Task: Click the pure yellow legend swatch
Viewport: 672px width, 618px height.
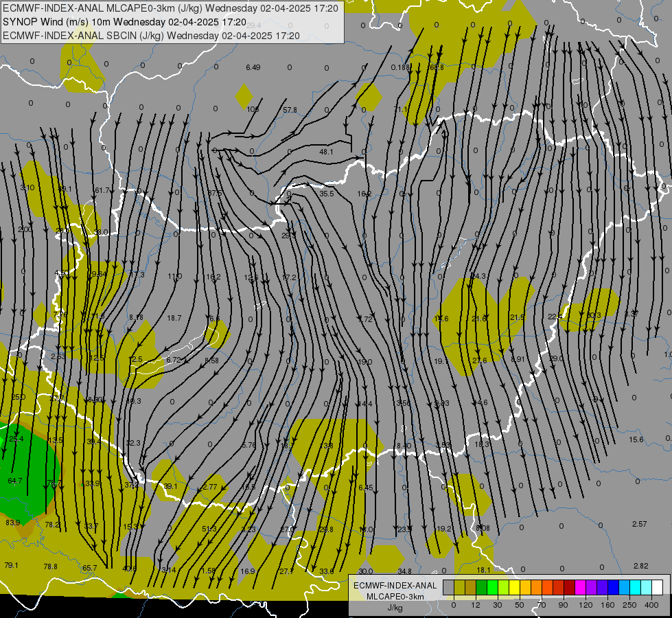Action: click(x=515, y=588)
